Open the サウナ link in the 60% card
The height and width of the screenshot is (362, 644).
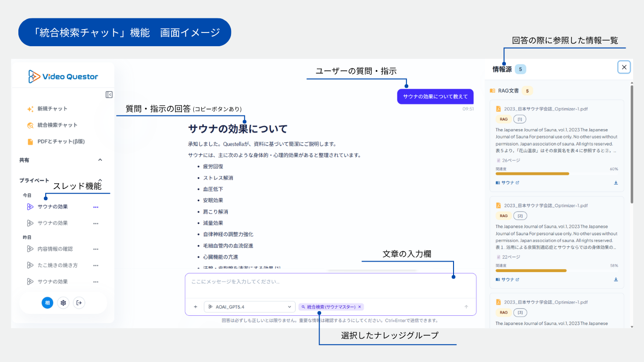click(x=507, y=183)
